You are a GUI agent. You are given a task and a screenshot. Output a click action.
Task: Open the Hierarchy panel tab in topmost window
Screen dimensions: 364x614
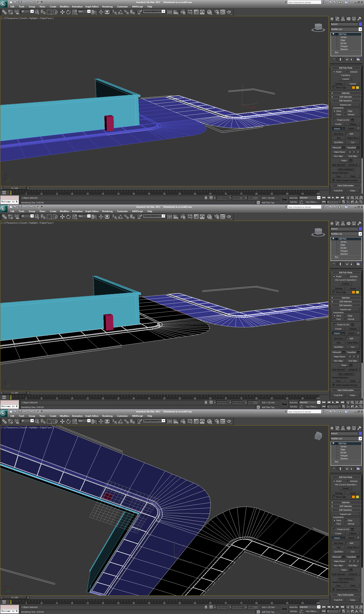tap(343, 19)
